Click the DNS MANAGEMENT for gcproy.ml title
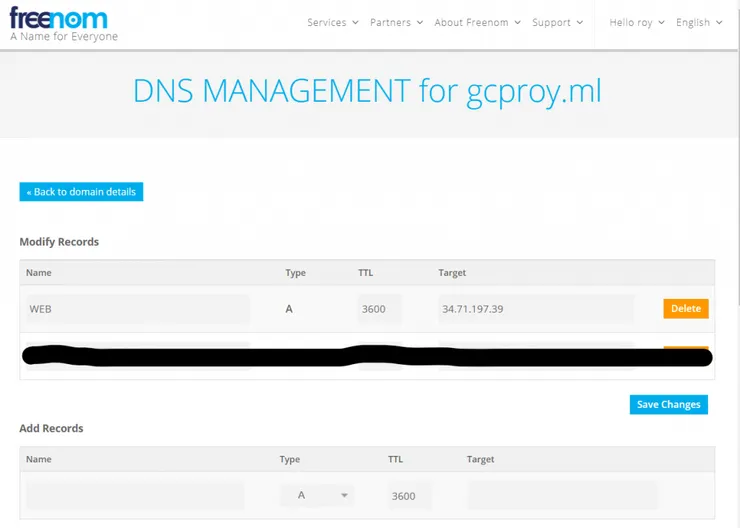This screenshot has width=740, height=528. point(367,91)
